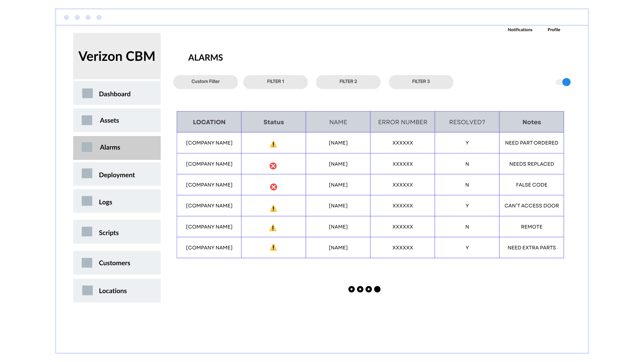
Task: Click the yellow warning icon in the first row
Action: pos(273,144)
